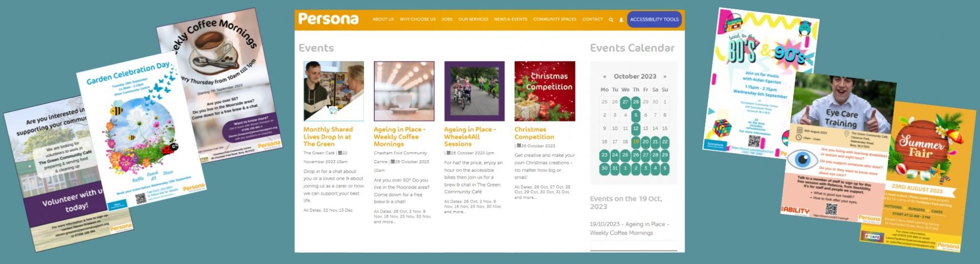980x264 pixels.
Task: Click 'Chesham Fold Community Centre' location text
Action: pyautogui.click(x=400, y=157)
